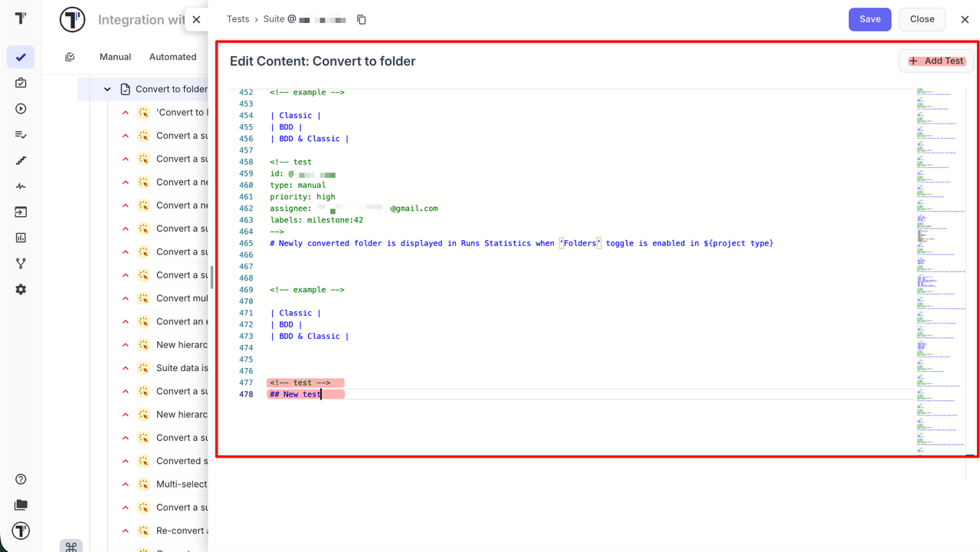980x552 pixels.
Task: Collapse the 'Convert to folder' suite
Action: [107, 89]
